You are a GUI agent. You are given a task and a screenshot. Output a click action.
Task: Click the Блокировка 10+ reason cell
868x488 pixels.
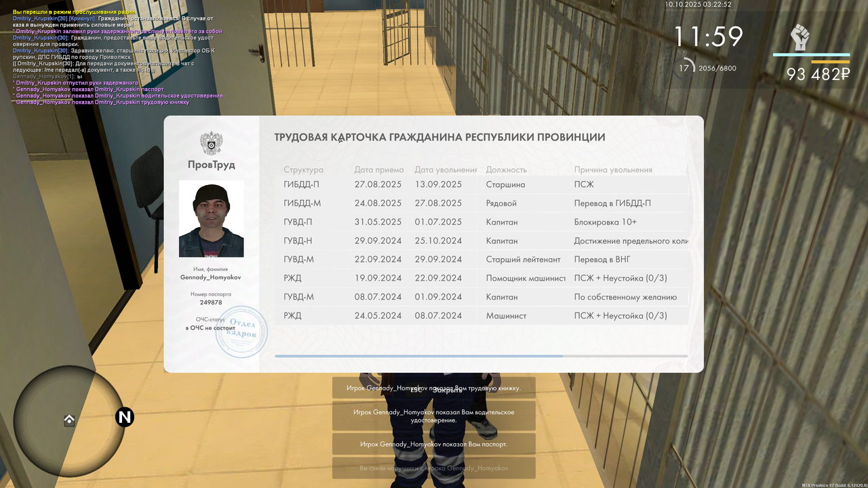[606, 222]
